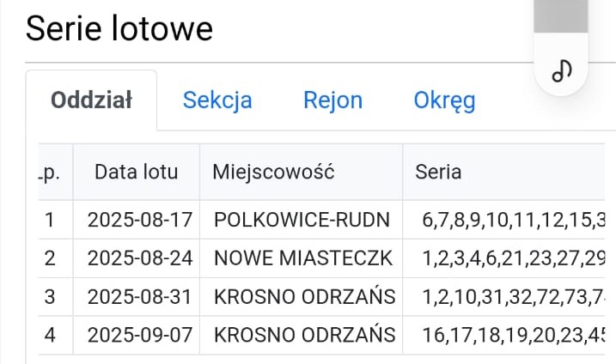
Task: Click the POLKOWICE-RUDN location cell
Action: (x=302, y=220)
